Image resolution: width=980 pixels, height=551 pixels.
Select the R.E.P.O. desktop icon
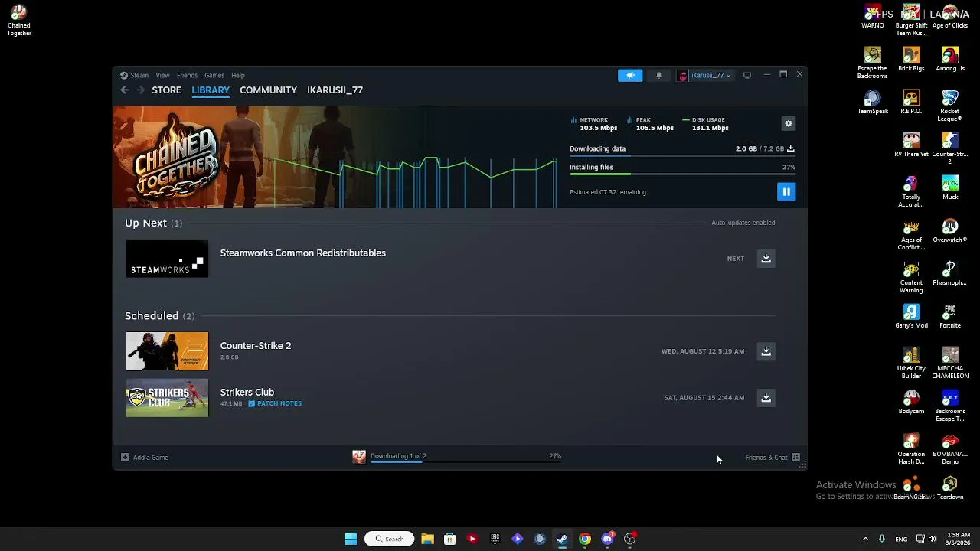click(x=911, y=103)
